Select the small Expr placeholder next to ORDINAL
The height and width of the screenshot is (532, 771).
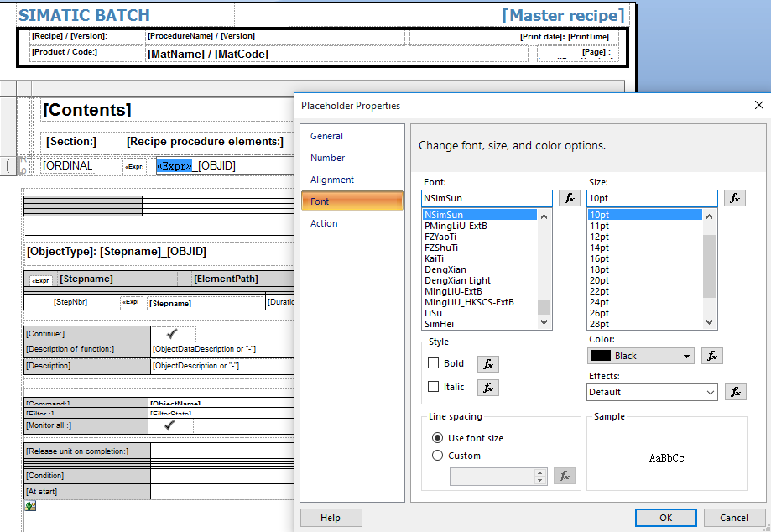pyautogui.click(x=134, y=166)
